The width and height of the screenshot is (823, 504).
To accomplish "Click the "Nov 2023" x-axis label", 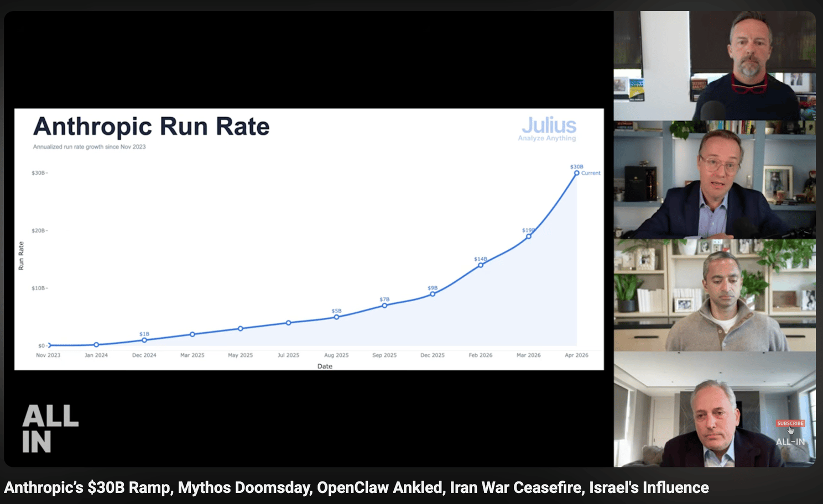I will pyautogui.click(x=48, y=355).
